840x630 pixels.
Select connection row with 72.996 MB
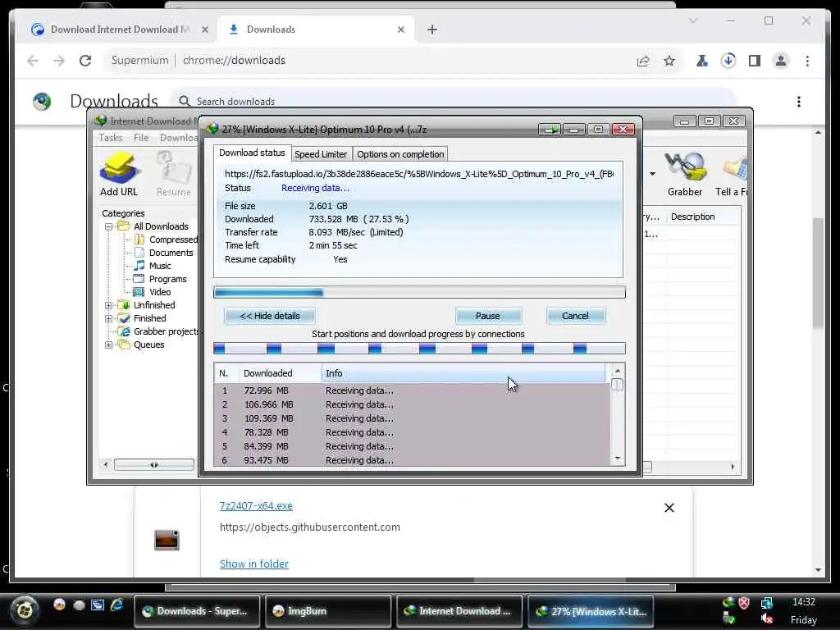point(412,390)
